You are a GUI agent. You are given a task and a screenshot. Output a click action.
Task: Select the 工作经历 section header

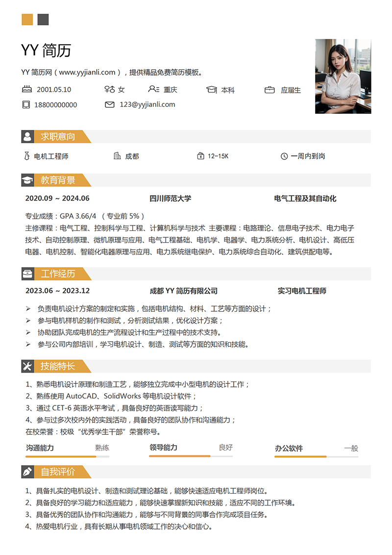(196, 274)
